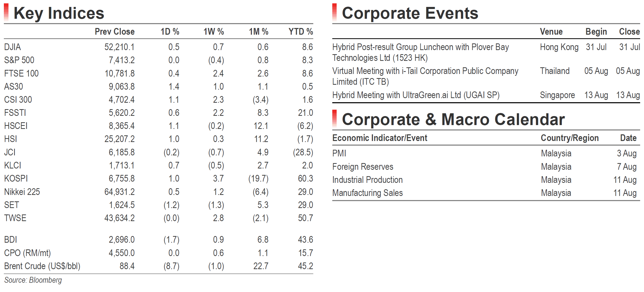
Task: Select the JCI YTD value (28.5)
Action: [303, 152]
